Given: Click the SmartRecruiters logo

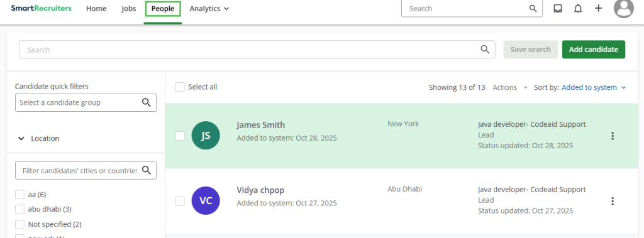Looking at the screenshot, I should coord(41,8).
